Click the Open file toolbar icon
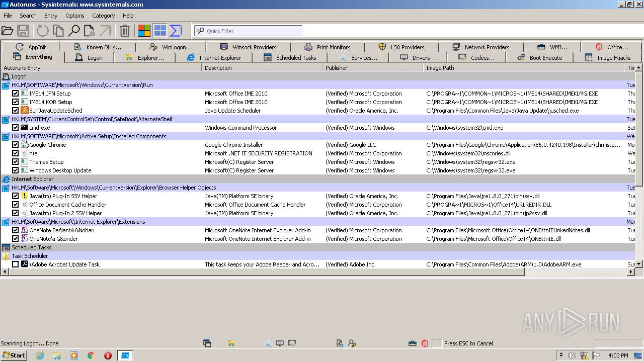Screen dimensions: 644x362 8,31
